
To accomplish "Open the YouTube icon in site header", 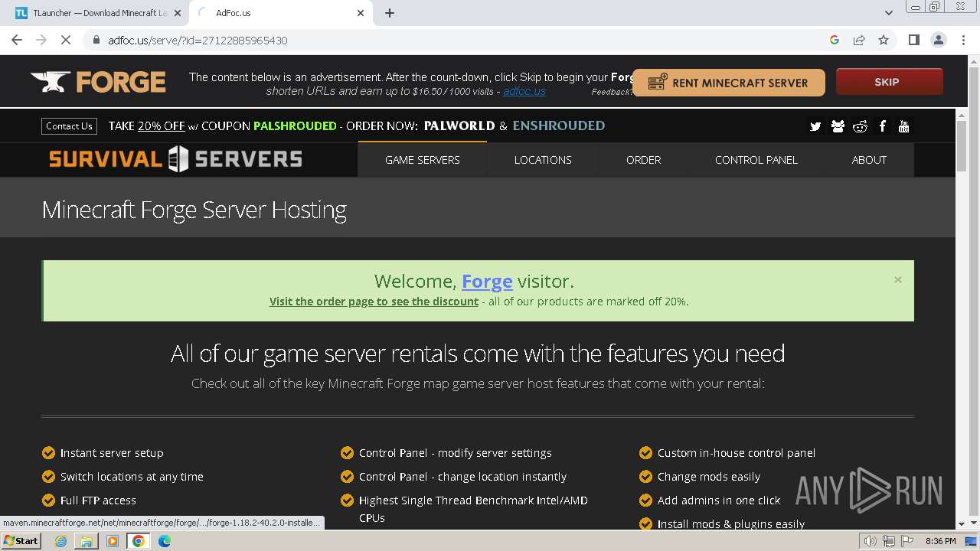I will 904,126.
